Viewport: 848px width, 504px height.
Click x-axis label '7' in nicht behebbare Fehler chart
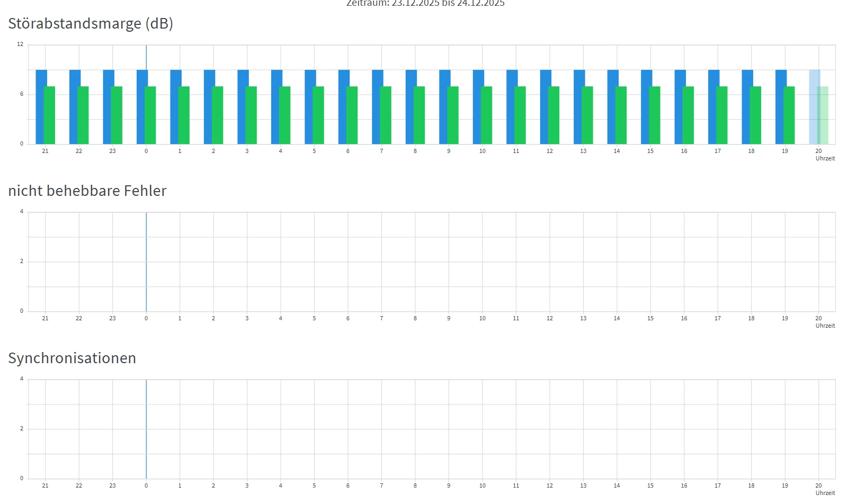point(381,319)
